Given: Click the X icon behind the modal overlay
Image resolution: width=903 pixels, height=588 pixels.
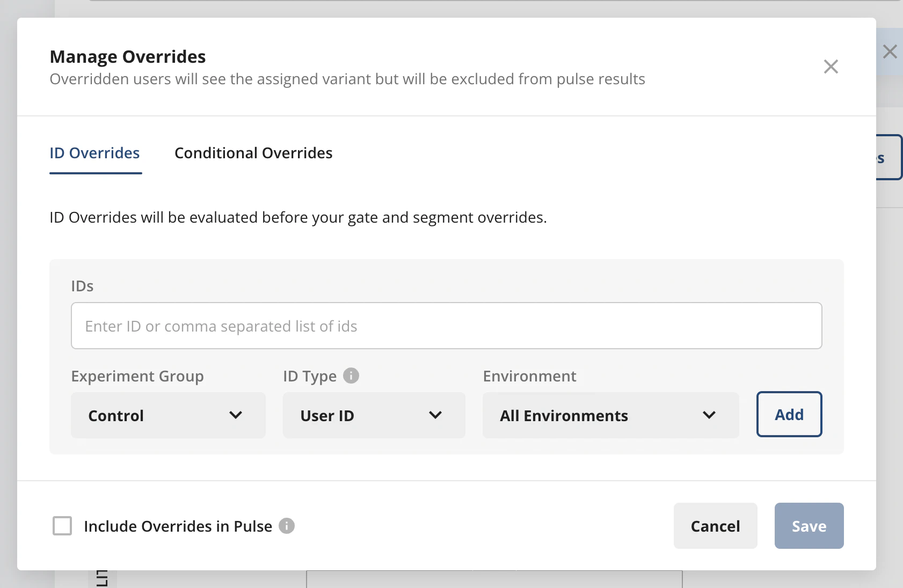Looking at the screenshot, I should click(891, 51).
